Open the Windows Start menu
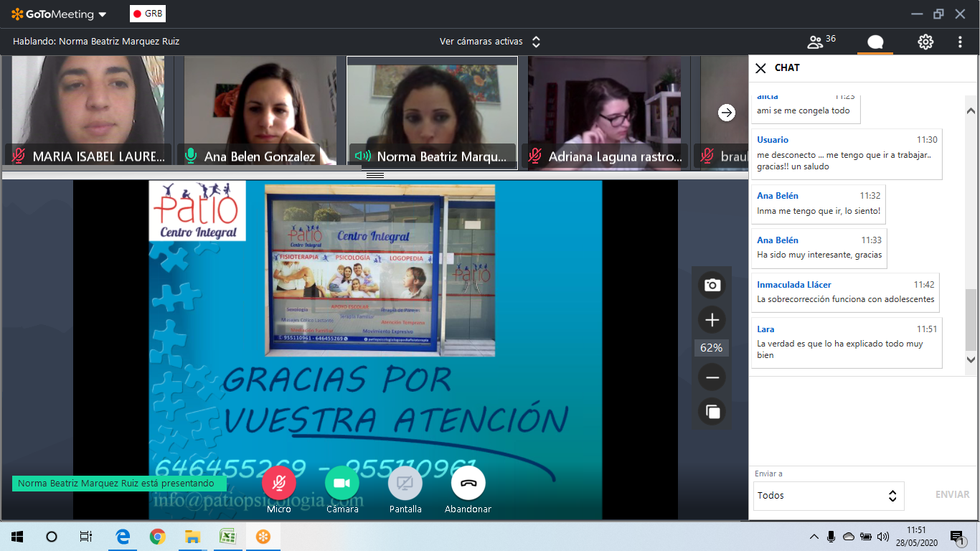This screenshot has height=551, width=980. 17,536
